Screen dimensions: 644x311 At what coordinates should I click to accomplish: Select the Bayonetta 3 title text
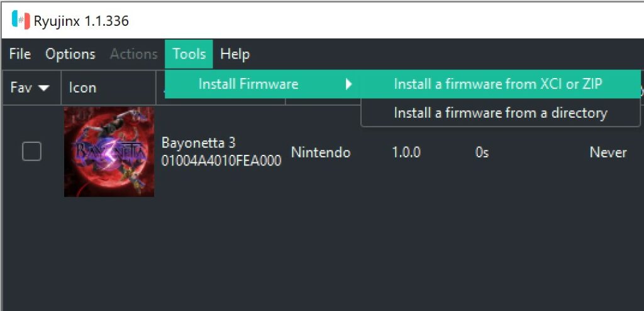[198, 143]
